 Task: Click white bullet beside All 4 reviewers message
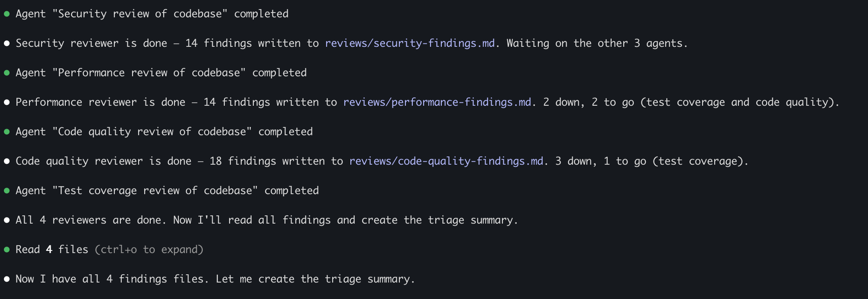coord(7,220)
